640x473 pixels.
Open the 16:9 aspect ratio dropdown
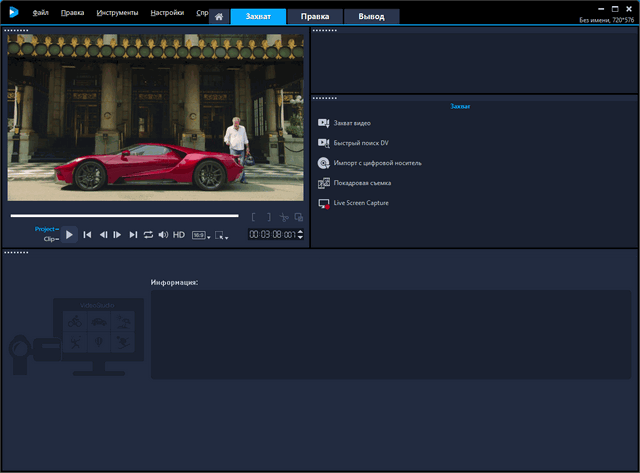pyautogui.click(x=200, y=235)
